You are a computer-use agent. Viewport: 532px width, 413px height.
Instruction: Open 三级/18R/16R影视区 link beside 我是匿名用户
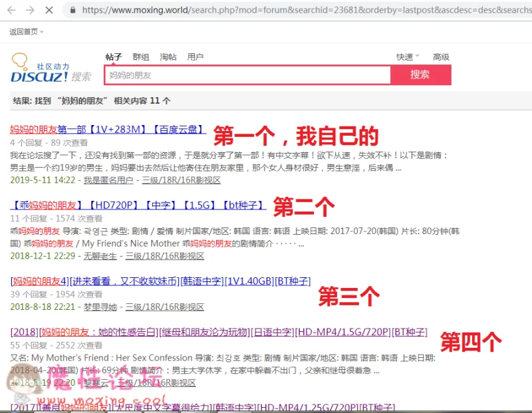coord(181,180)
